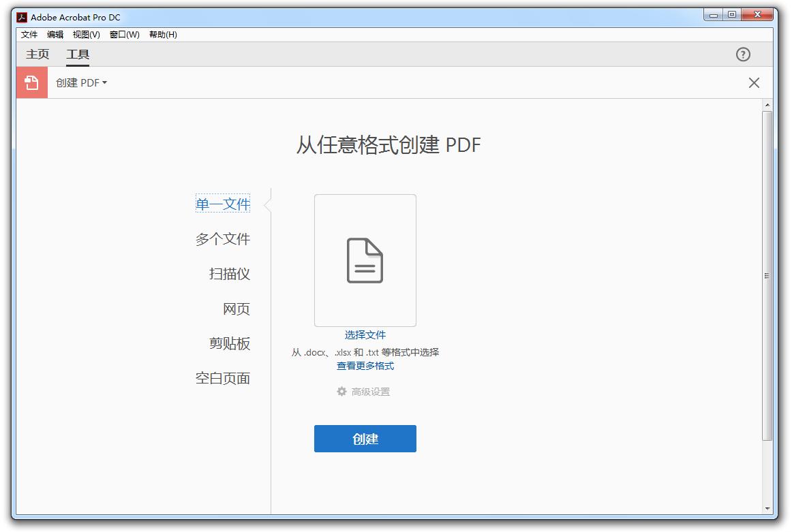Image resolution: width=792 pixels, height=532 pixels.
Task: Click the vertical scrollbar thumb
Action: tap(767, 276)
